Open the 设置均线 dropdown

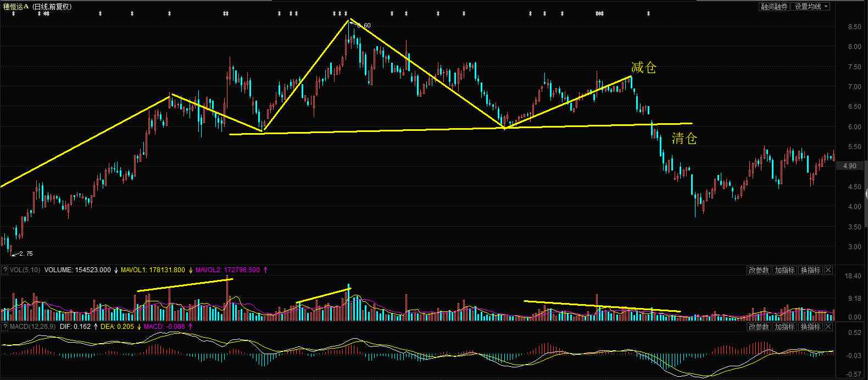[811, 7]
